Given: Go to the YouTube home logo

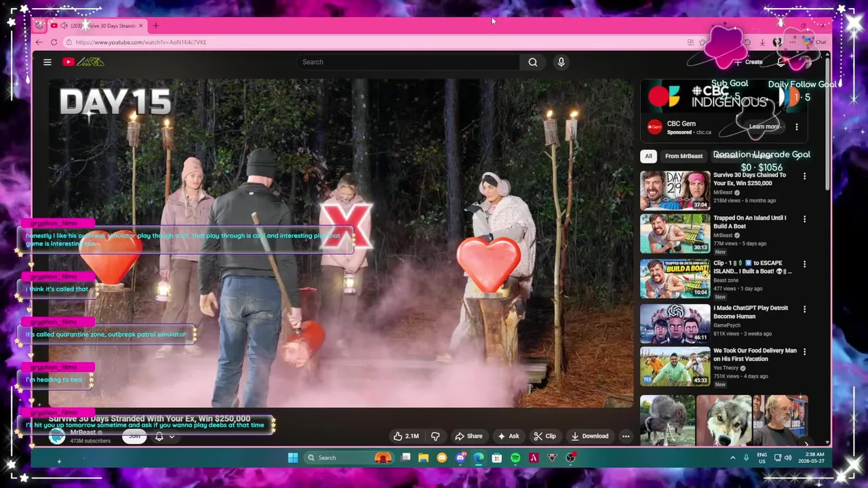Looking at the screenshot, I should coord(83,62).
